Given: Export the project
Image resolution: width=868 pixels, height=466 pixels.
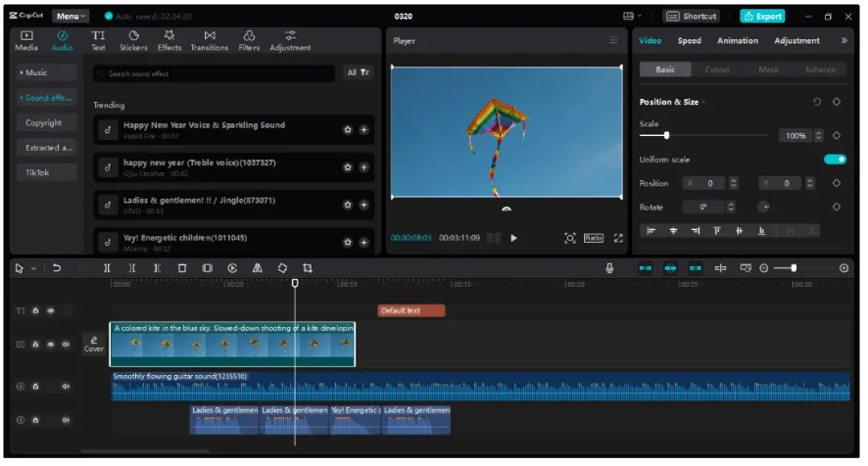Looking at the screenshot, I should 763,16.
